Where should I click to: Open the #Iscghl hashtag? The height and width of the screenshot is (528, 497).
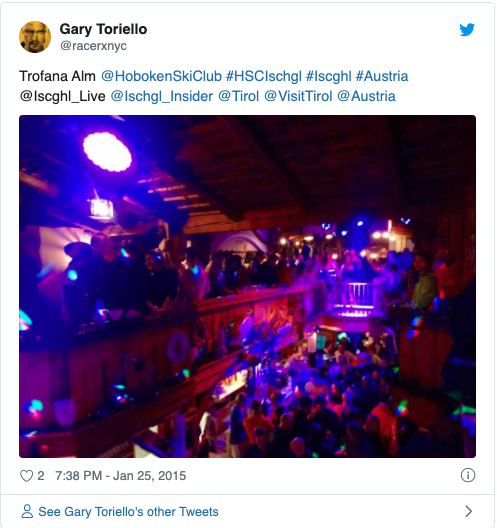tap(329, 76)
